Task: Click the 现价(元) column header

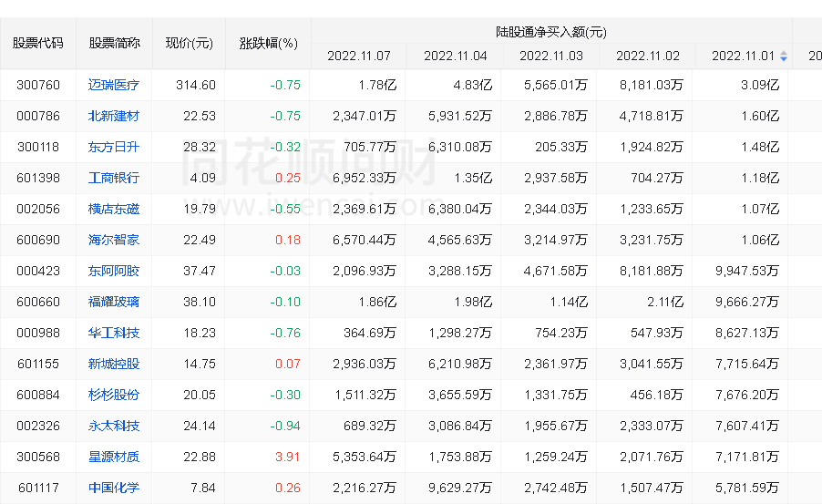Action: click(x=190, y=43)
